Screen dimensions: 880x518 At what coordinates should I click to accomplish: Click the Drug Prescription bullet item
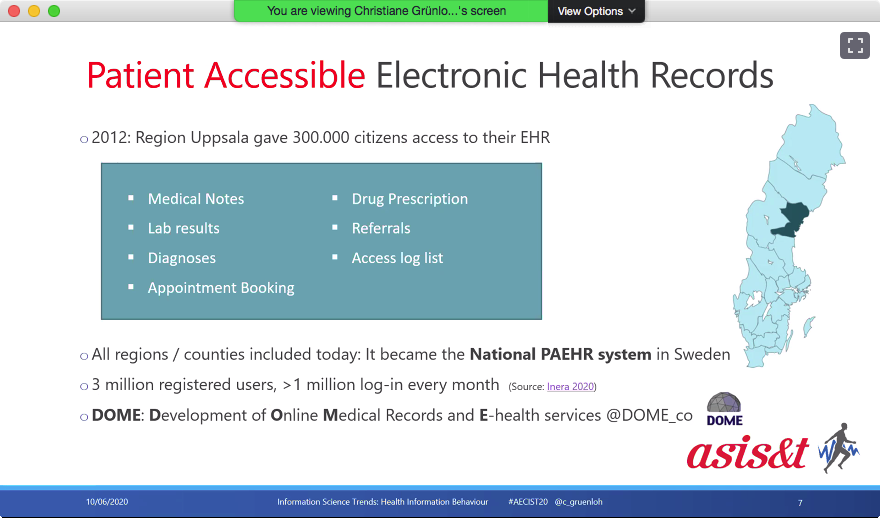(x=409, y=199)
